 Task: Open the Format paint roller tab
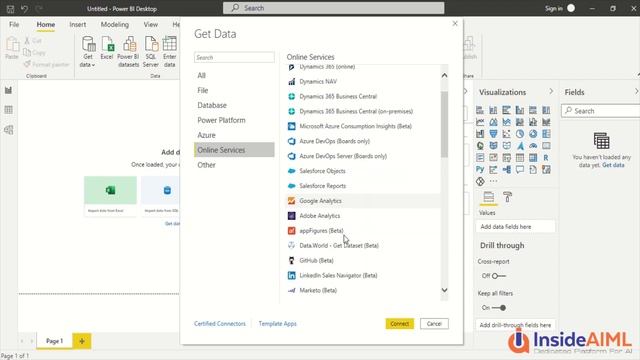[x=507, y=197]
